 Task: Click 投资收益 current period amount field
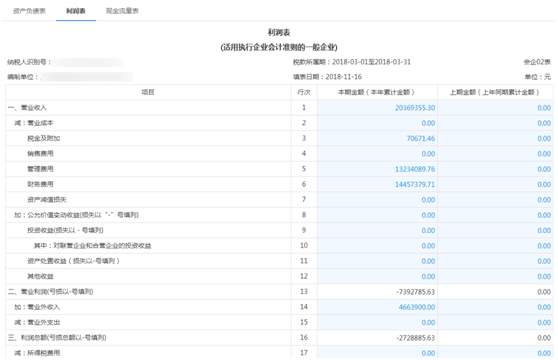pos(377,230)
